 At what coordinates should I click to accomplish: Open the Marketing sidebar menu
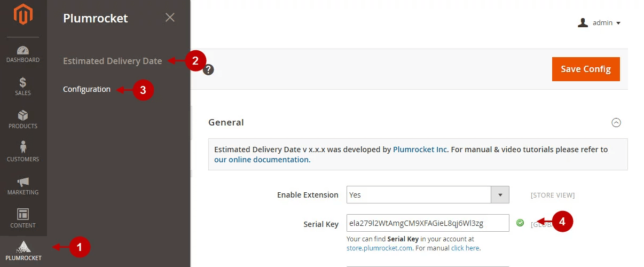[x=23, y=186]
